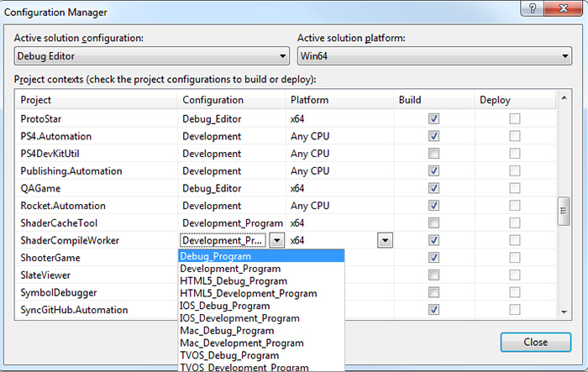Open ShaderCompileWorker configuration dropdown arrow

click(x=276, y=240)
